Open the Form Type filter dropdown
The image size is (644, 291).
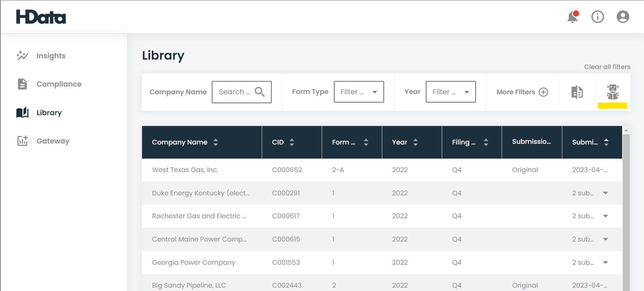(x=359, y=92)
